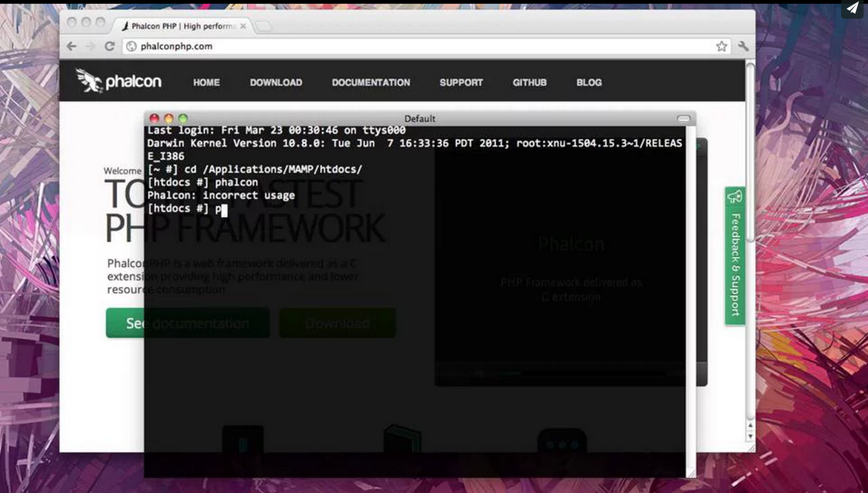Click the forward navigation arrow
868x493 pixels.
pyautogui.click(x=90, y=46)
